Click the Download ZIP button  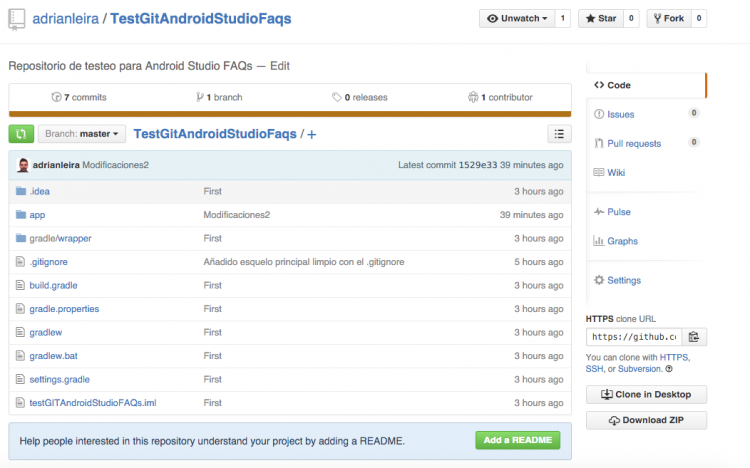646,420
